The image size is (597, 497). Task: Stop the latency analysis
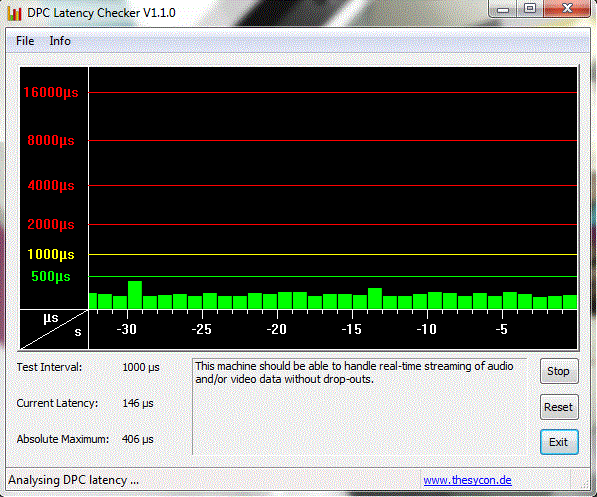(x=559, y=371)
